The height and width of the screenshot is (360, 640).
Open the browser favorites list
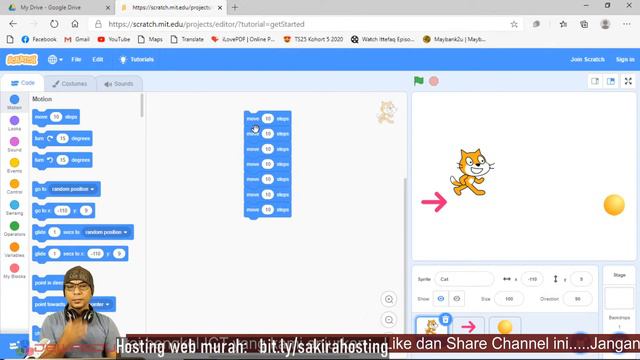[563, 24]
